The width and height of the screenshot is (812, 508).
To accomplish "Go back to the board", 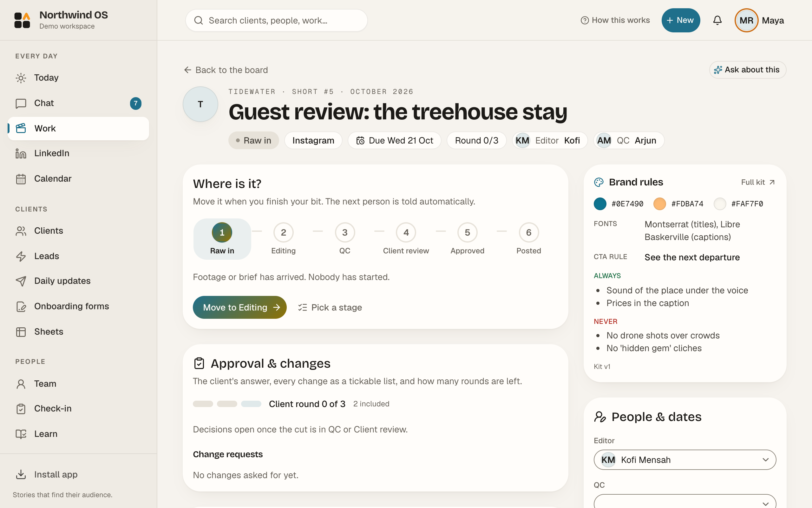I will point(226,70).
